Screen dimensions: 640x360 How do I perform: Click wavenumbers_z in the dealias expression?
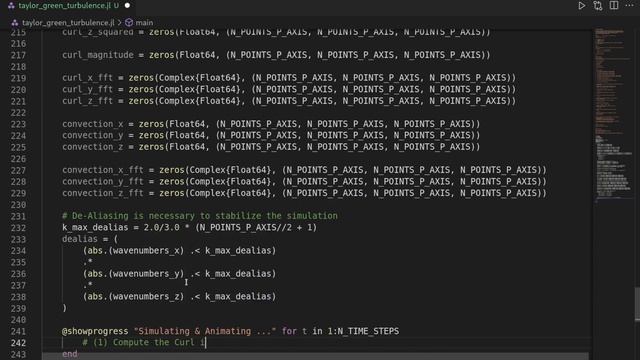146,296
